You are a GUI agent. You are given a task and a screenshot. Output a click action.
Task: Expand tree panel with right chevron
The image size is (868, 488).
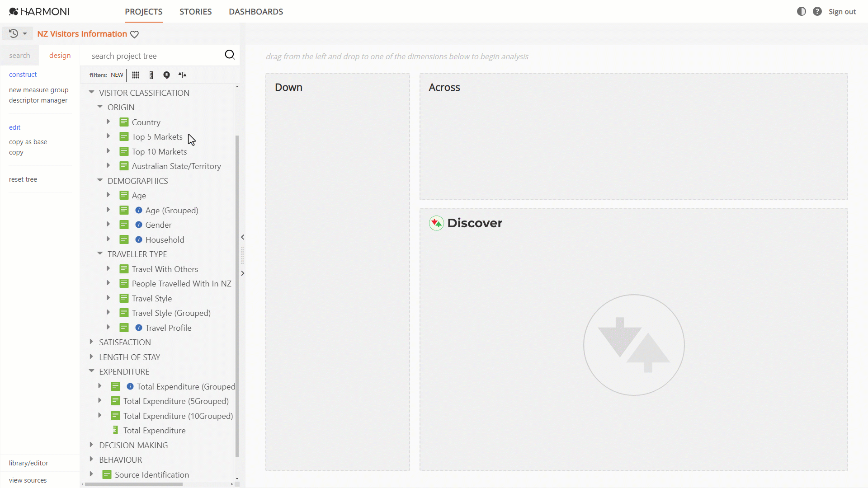click(x=243, y=273)
